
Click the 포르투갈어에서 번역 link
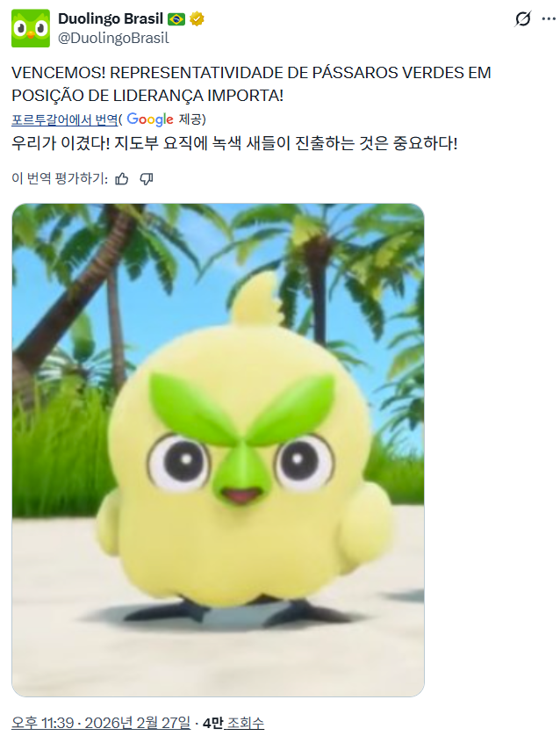pyautogui.click(x=64, y=119)
